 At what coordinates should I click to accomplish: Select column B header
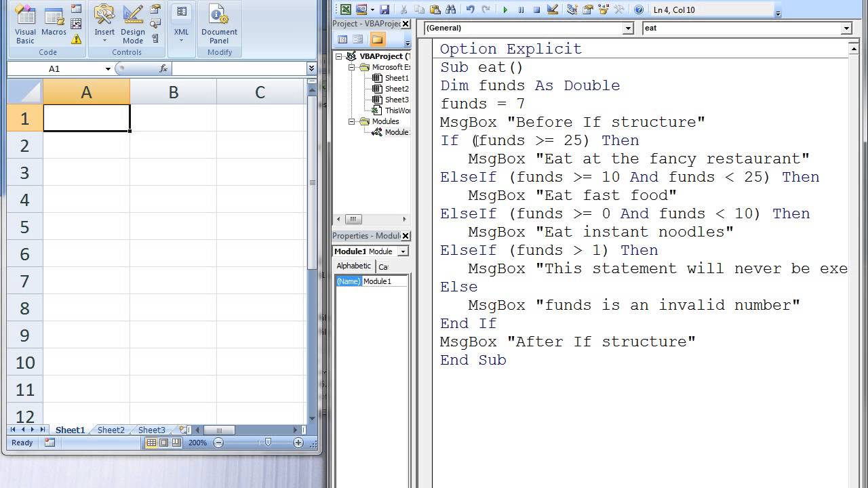point(173,92)
